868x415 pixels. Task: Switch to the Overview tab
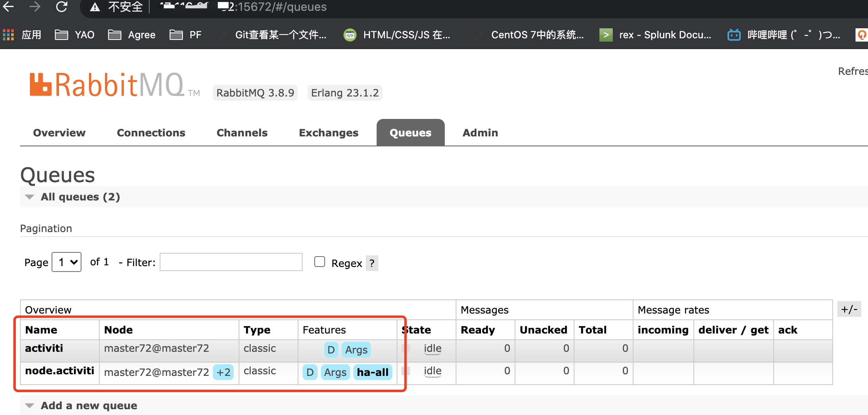pos(59,133)
